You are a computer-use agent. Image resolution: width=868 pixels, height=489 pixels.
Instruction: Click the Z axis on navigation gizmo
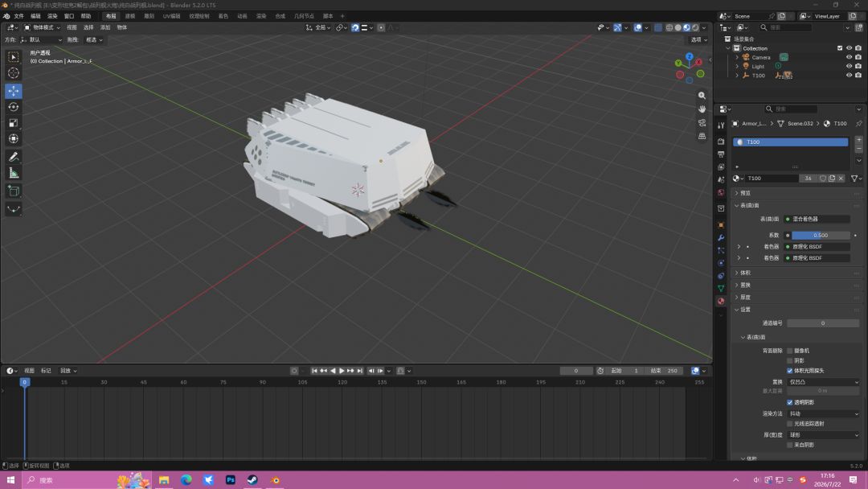click(x=690, y=56)
